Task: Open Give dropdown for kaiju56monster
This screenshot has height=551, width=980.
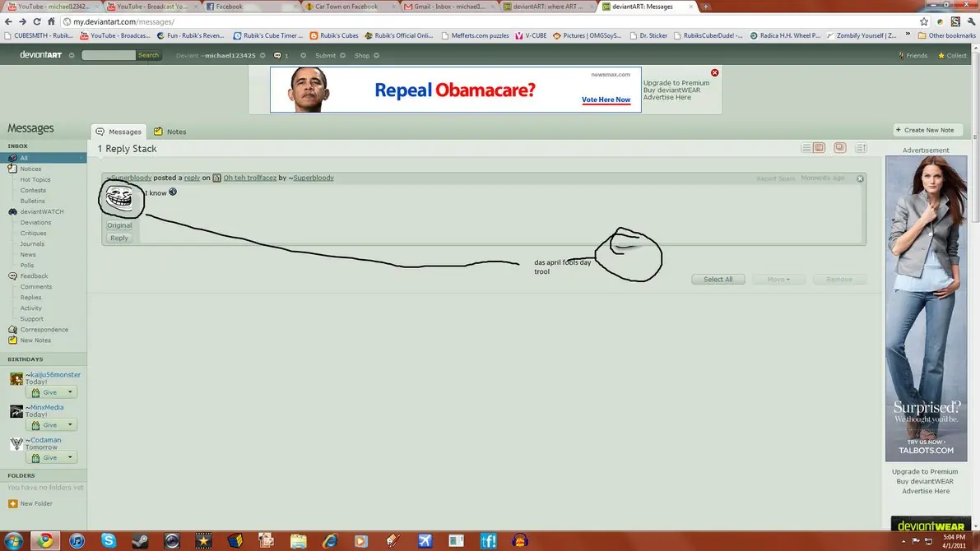Action: [x=70, y=392]
